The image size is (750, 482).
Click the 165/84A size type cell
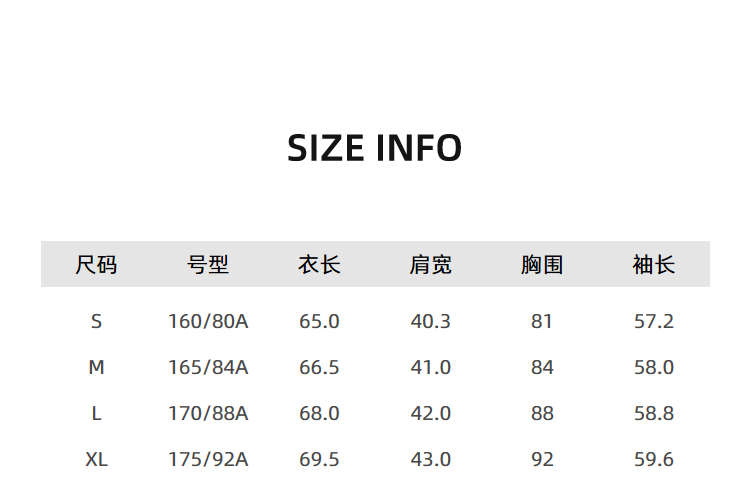pyautogui.click(x=208, y=368)
